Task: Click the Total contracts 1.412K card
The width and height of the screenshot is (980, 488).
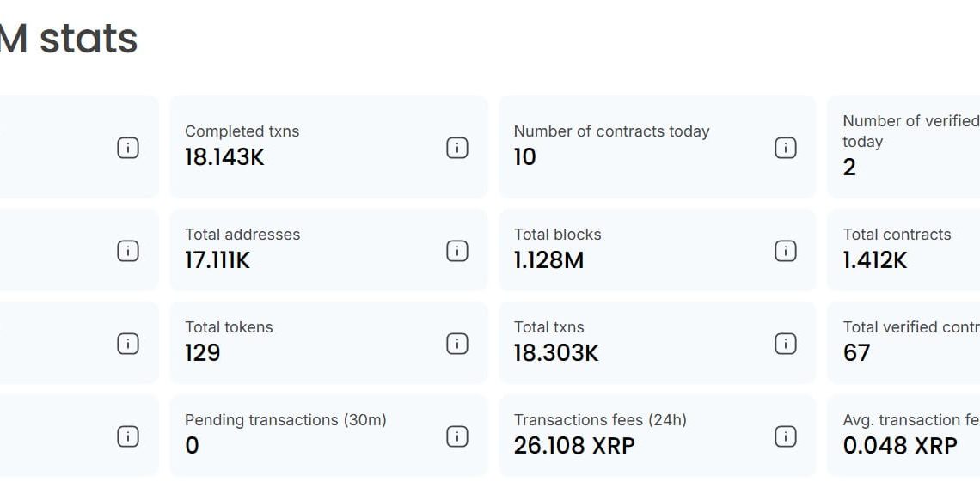Action: coord(903,249)
